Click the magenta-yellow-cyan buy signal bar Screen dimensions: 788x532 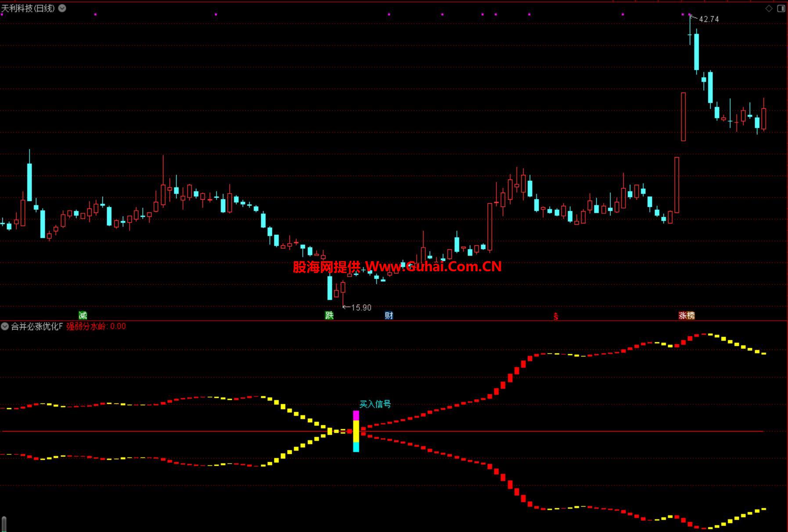pyautogui.click(x=356, y=431)
